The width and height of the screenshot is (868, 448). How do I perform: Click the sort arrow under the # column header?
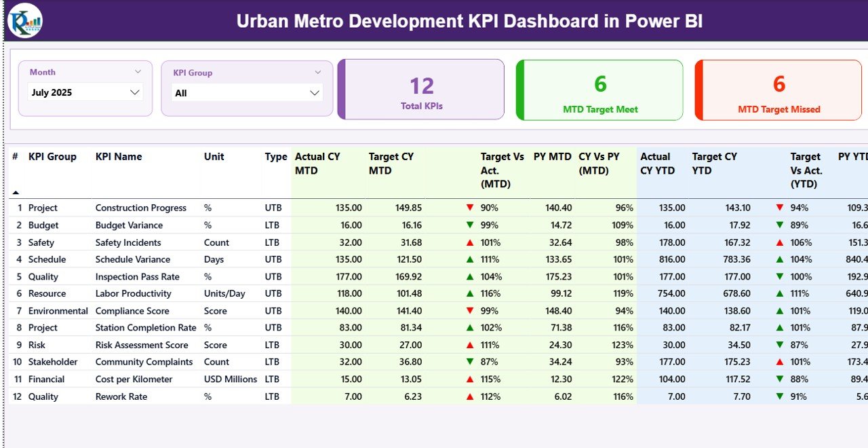16,192
